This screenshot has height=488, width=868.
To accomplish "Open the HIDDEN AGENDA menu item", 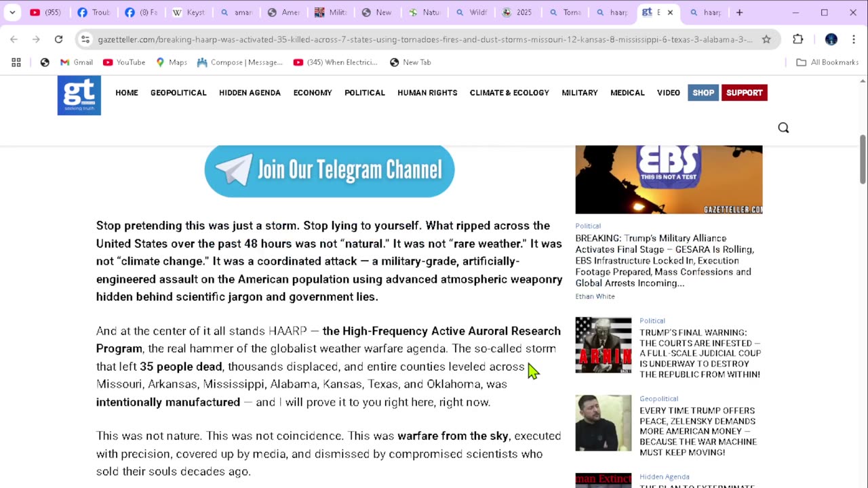I will pyautogui.click(x=250, y=93).
